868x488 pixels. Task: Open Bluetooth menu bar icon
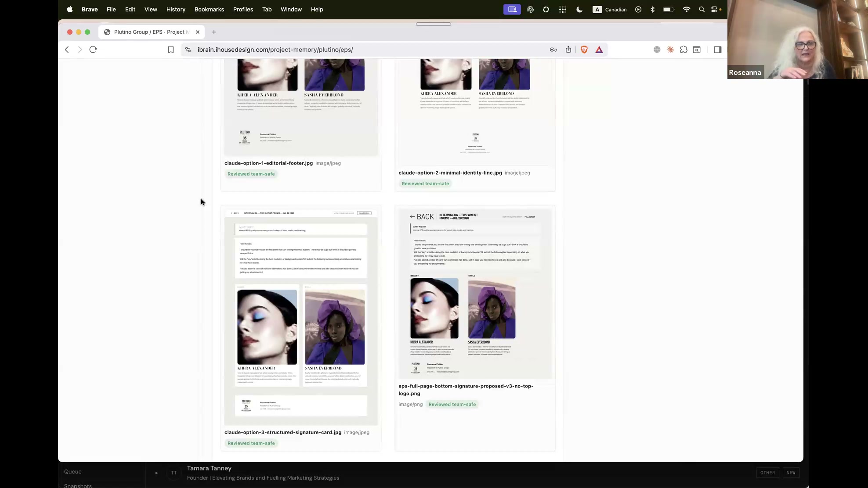point(653,9)
